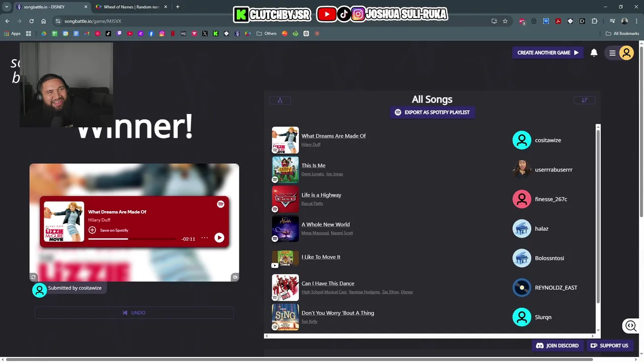Export All Songs as Spotify playlist
Screen dimensions: 644x362
(x=432, y=112)
